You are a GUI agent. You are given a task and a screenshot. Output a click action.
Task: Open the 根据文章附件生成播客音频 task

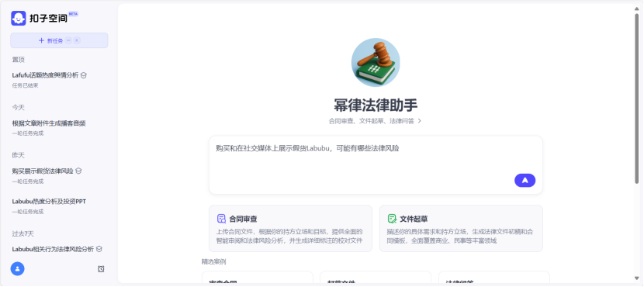pos(49,123)
